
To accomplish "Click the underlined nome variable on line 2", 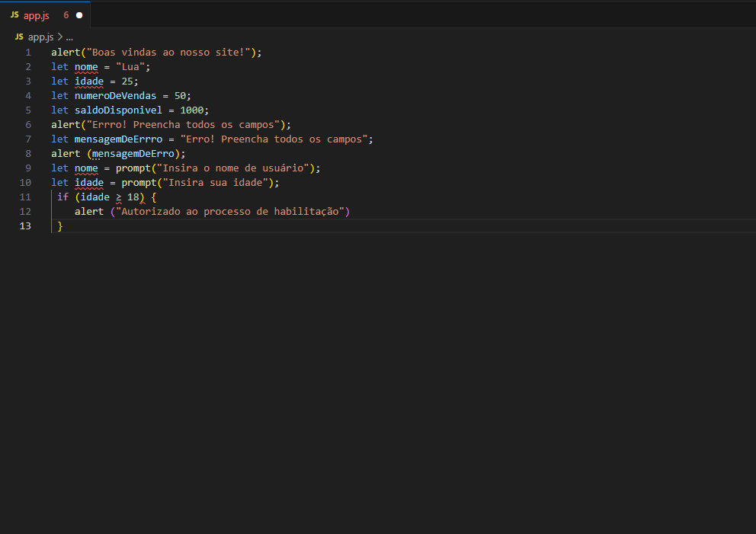I will tap(86, 66).
